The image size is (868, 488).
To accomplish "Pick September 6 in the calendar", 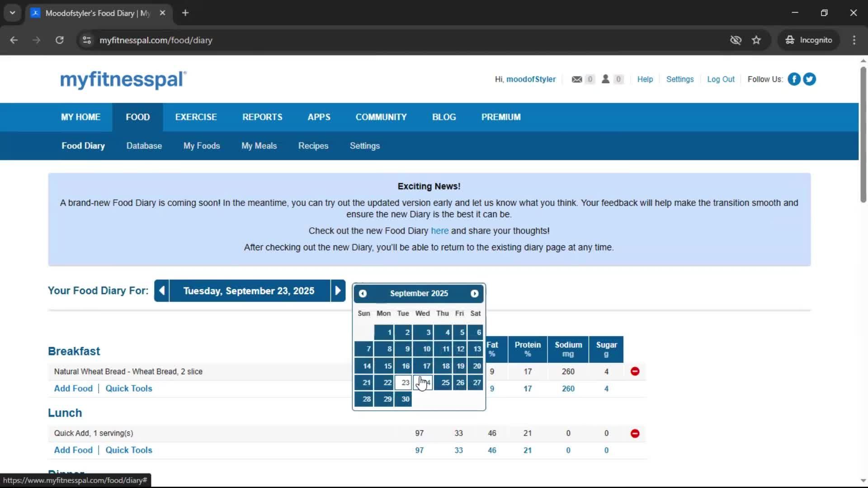I will [476, 333].
